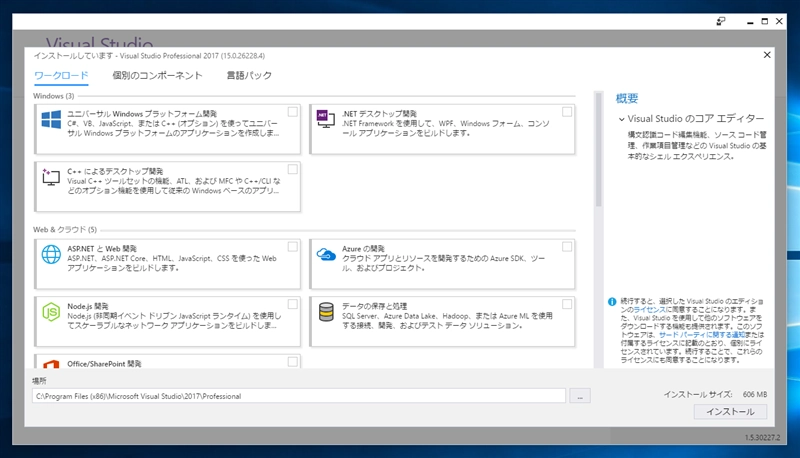
Task: Click the インストール サイズ 606 MB value
Action: (x=755, y=394)
